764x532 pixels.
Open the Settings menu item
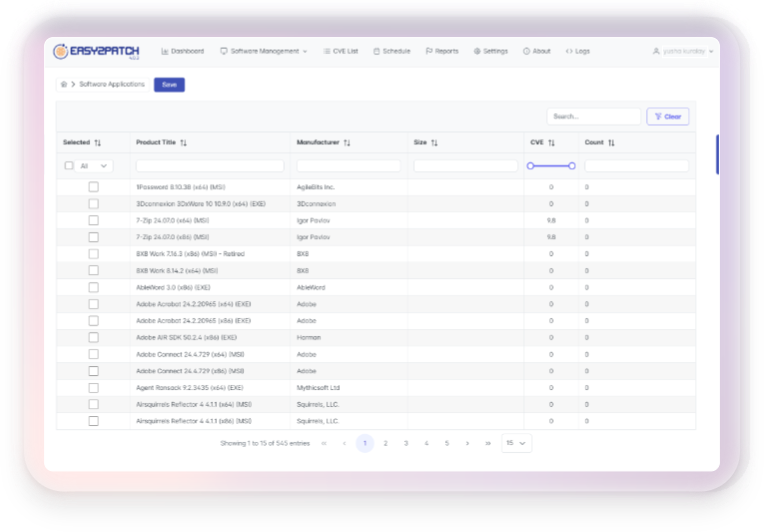pyautogui.click(x=491, y=51)
